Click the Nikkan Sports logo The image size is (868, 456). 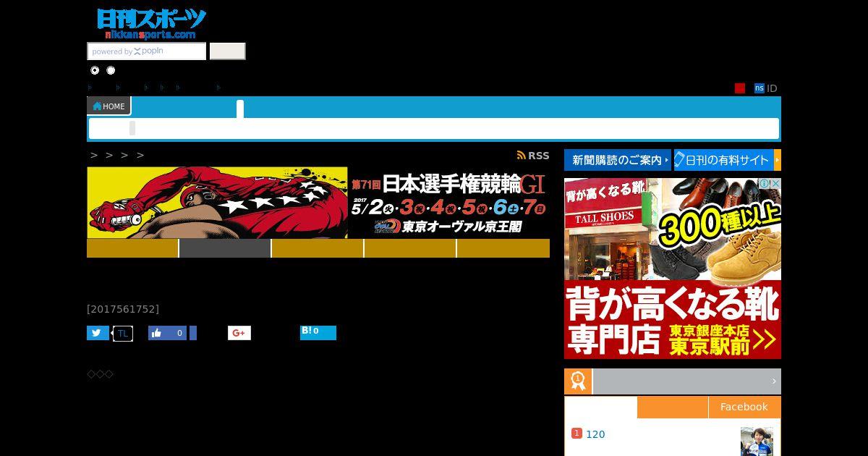coord(151,24)
